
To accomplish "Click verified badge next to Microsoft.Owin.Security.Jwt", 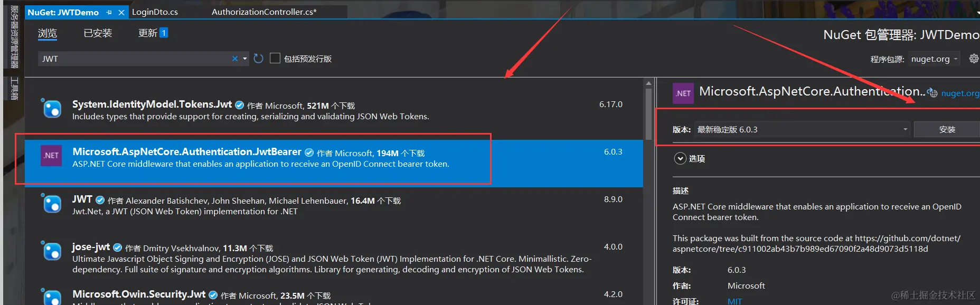I will pos(213,295).
